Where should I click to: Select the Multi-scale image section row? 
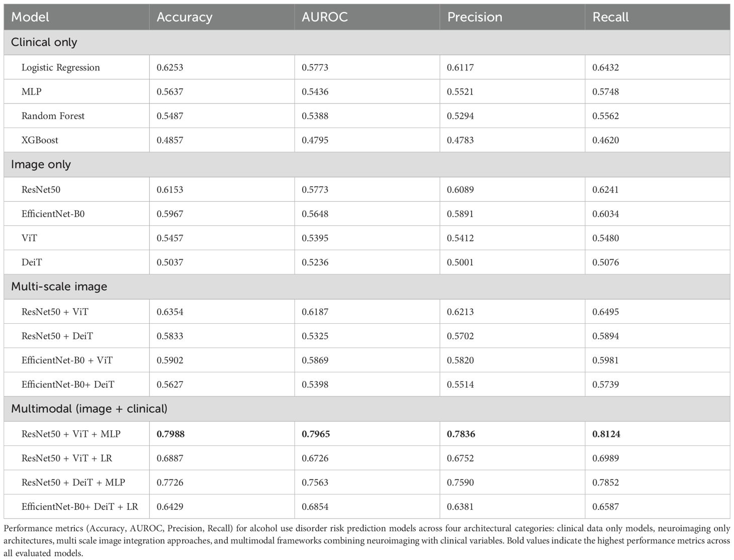coord(59,287)
